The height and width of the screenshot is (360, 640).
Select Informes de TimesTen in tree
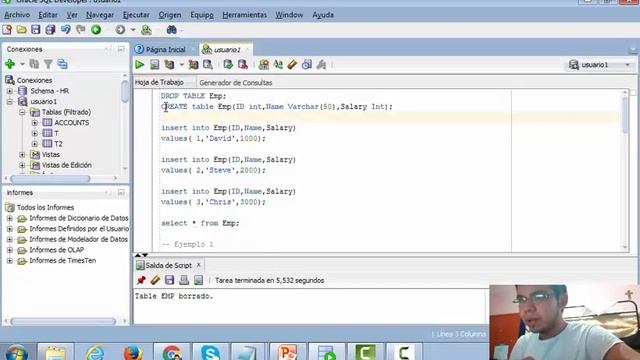pyautogui.click(x=62, y=260)
